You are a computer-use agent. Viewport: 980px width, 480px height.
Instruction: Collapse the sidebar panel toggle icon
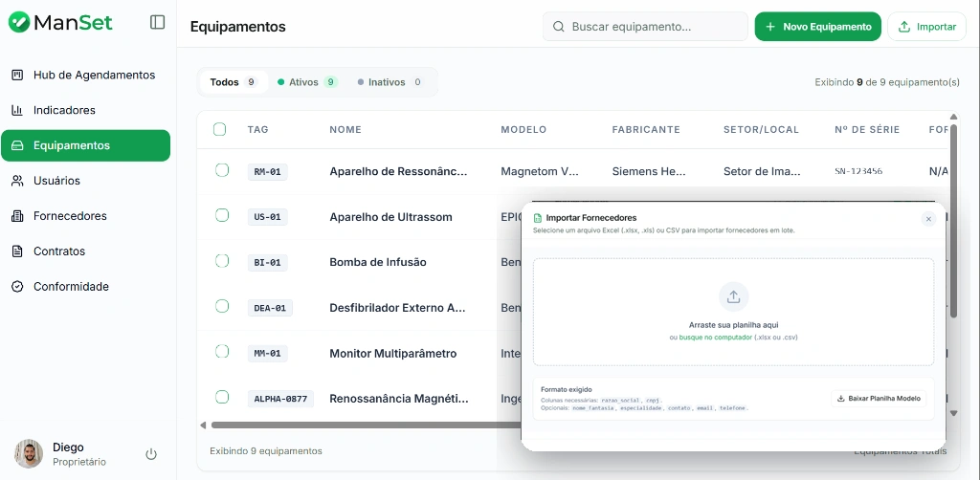pos(158,23)
